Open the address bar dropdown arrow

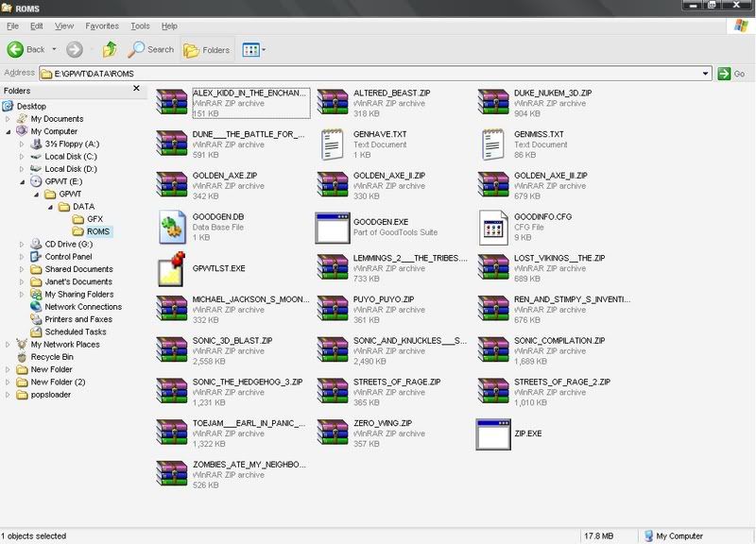point(705,74)
